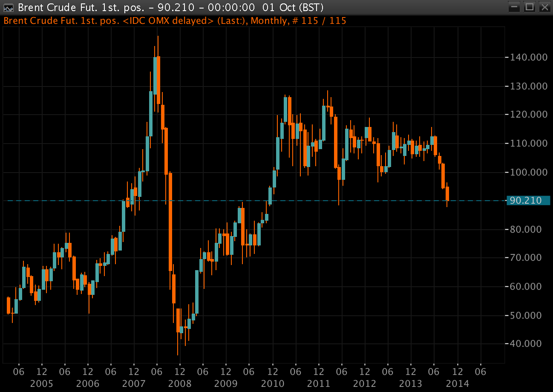Viewport: 553px width, 392px height.
Task: Click the 2014 year label on time axis
Action: (458, 383)
